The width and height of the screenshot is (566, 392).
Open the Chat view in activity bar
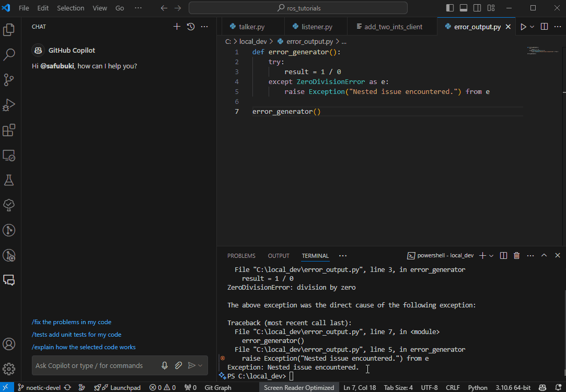(9, 280)
